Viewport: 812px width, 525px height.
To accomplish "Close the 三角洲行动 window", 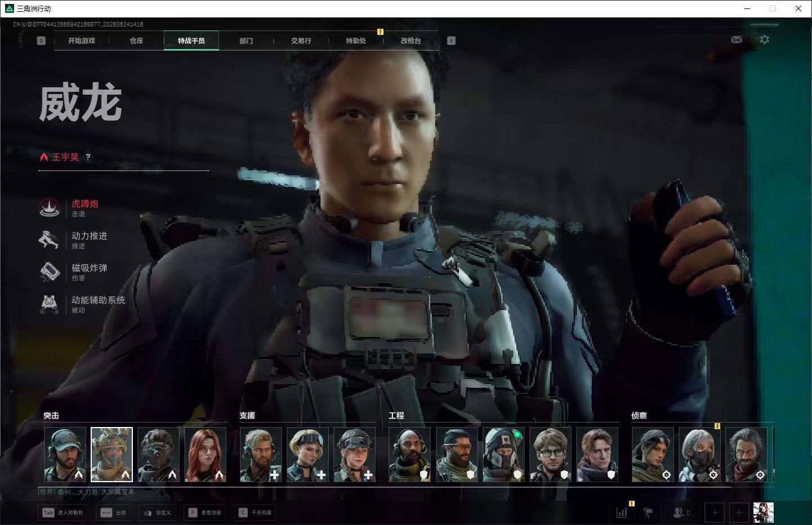I will (x=798, y=8).
